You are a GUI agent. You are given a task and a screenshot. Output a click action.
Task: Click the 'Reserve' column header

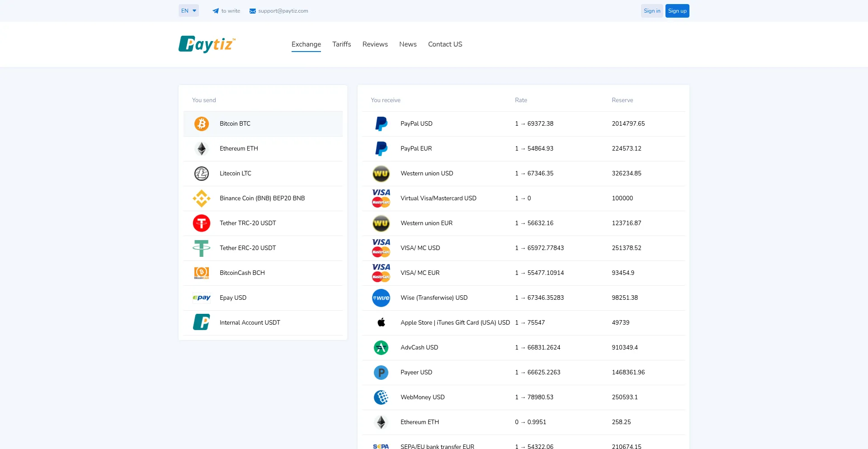click(622, 100)
